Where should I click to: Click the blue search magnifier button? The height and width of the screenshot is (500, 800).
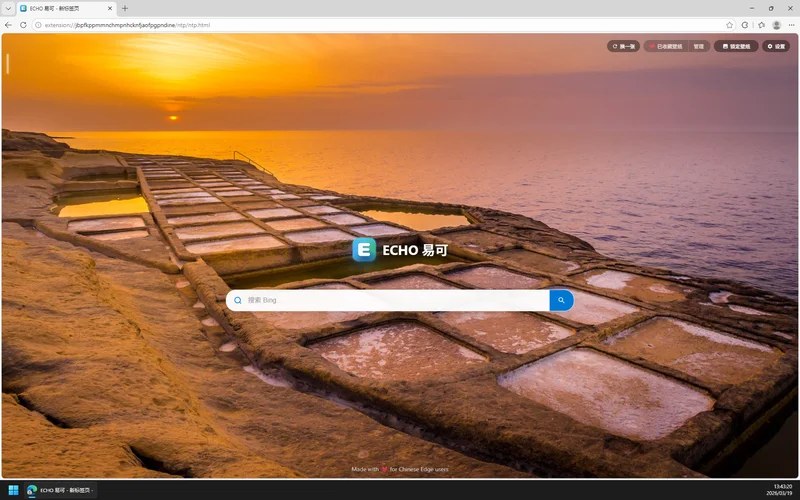coord(561,300)
